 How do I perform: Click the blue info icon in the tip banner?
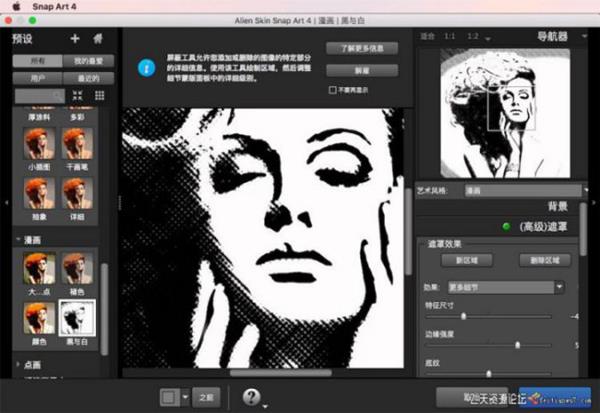click(146, 68)
